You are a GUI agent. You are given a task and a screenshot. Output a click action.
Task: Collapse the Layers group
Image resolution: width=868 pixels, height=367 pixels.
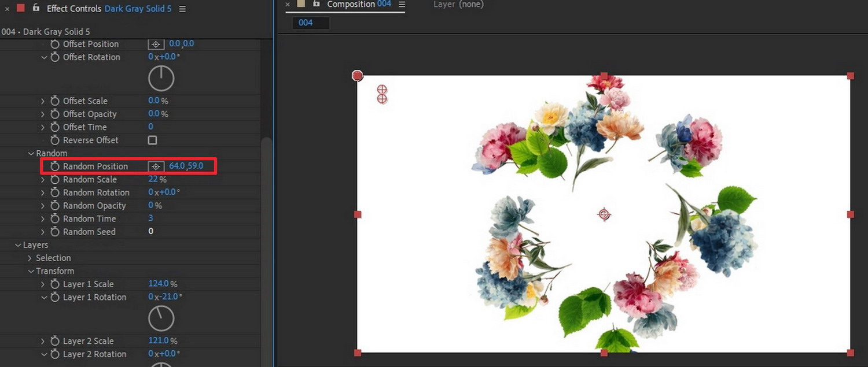pyautogui.click(x=18, y=245)
